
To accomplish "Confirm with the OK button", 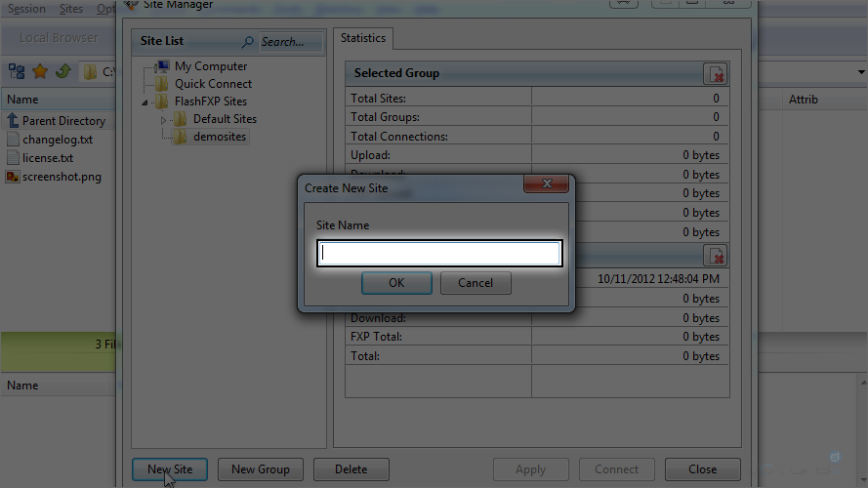I will pyautogui.click(x=396, y=283).
